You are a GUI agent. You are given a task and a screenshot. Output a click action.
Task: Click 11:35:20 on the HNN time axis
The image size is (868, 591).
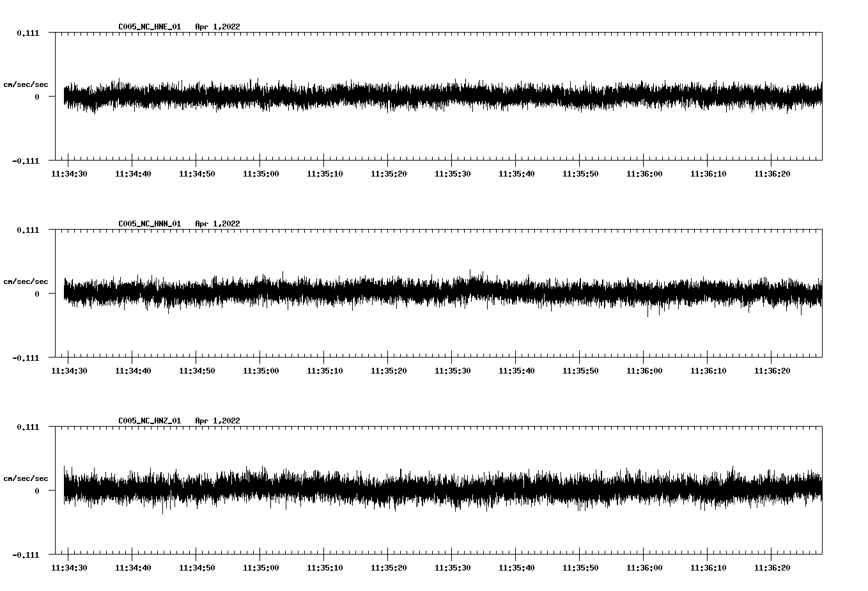tap(389, 371)
